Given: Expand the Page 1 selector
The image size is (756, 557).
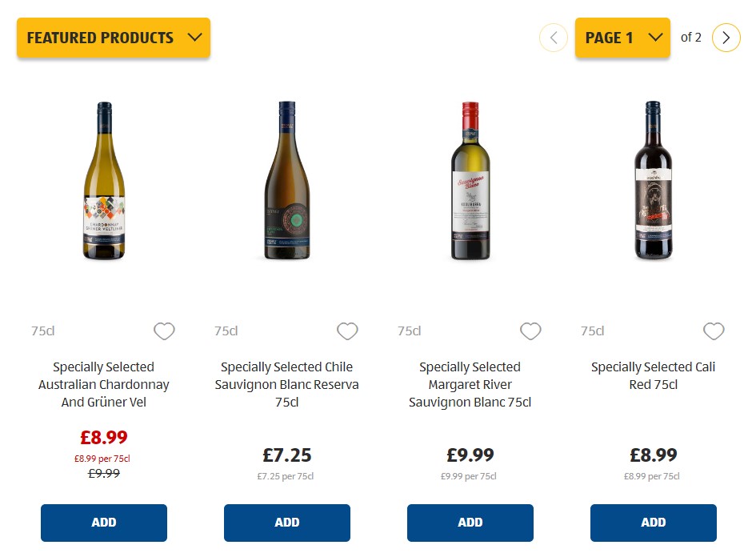Looking at the screenshot, I should [x=622, y=37].
